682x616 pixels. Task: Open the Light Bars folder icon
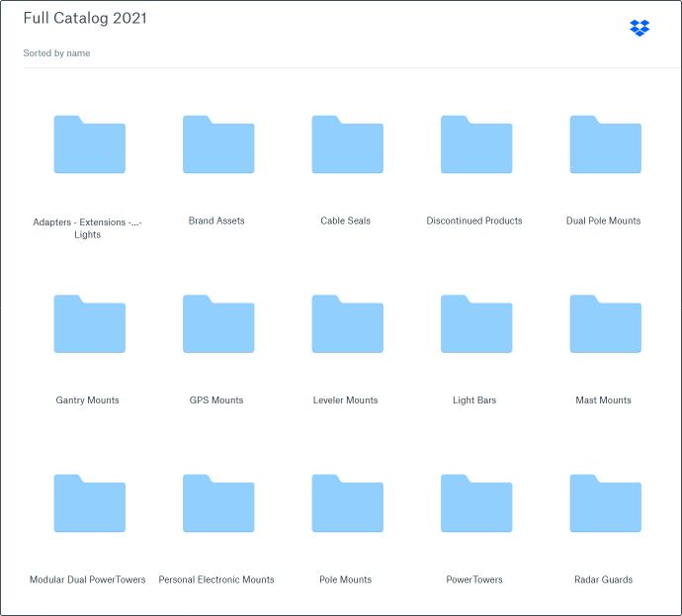click(x=475, y=324)
